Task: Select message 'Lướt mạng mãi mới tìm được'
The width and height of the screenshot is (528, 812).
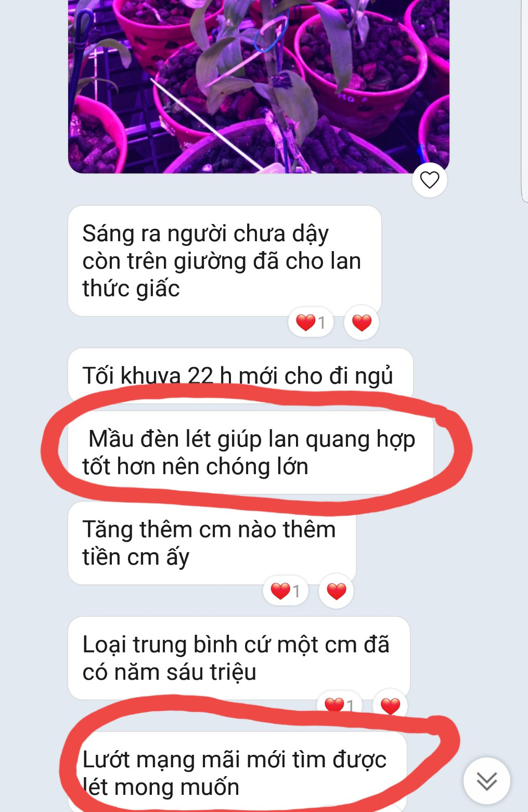Action: point(237,772)
